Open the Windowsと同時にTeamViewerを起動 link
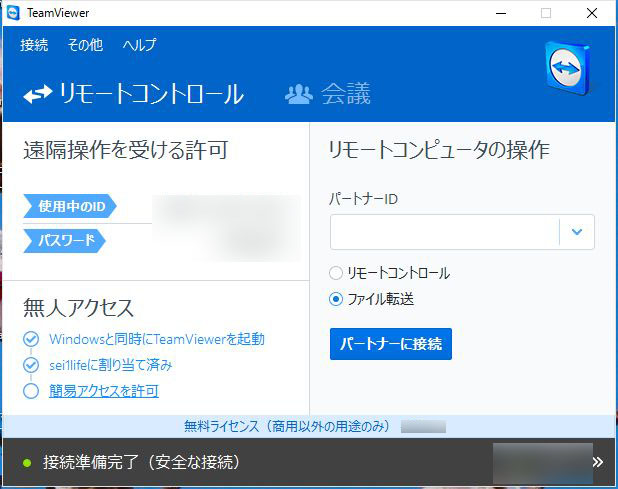Image resolution: width=618 pixels, height=489 pixels. [x=157, y=339]
